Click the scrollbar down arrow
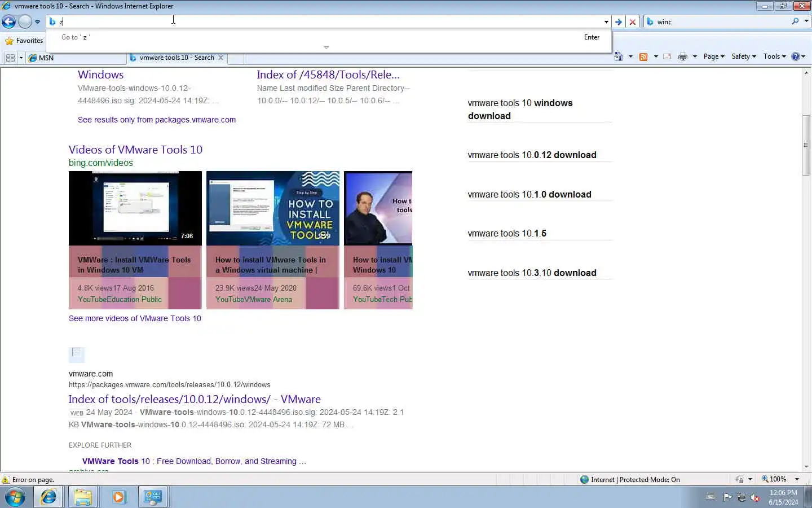 pyautogui.click(x=806, y=467)
